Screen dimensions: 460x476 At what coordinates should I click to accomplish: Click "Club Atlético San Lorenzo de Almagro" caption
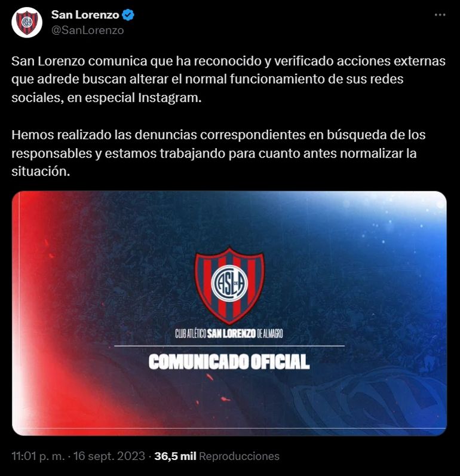[x=229, y=334]
